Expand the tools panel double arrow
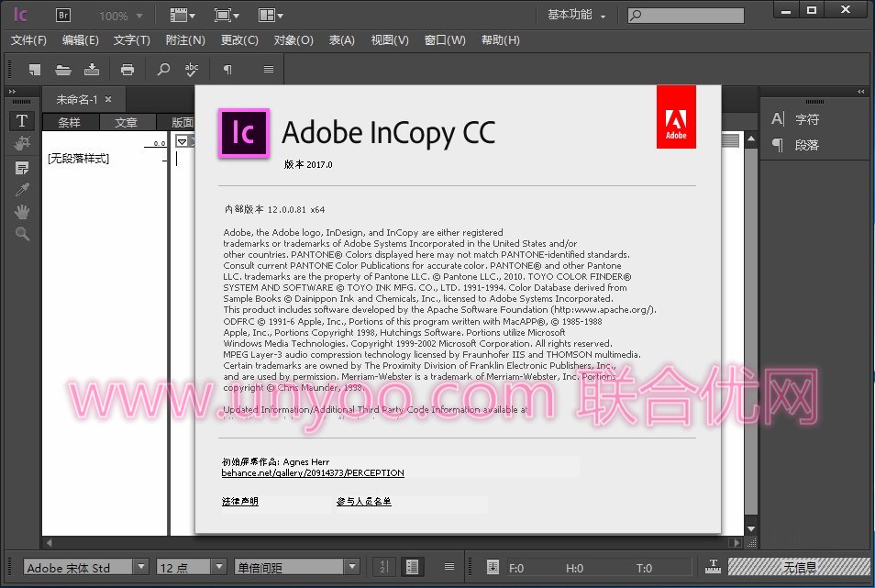 pyautogui.click(x=12, y=92)
